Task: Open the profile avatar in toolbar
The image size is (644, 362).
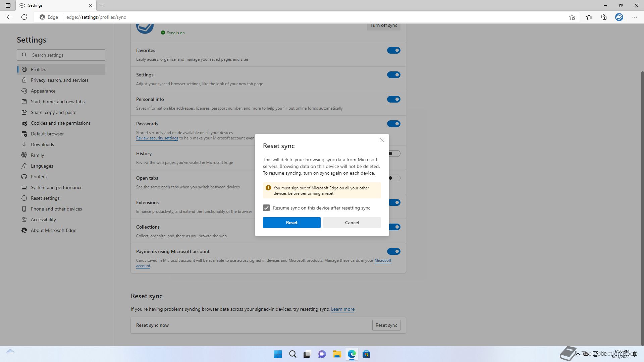Action: tap(619, 17)
